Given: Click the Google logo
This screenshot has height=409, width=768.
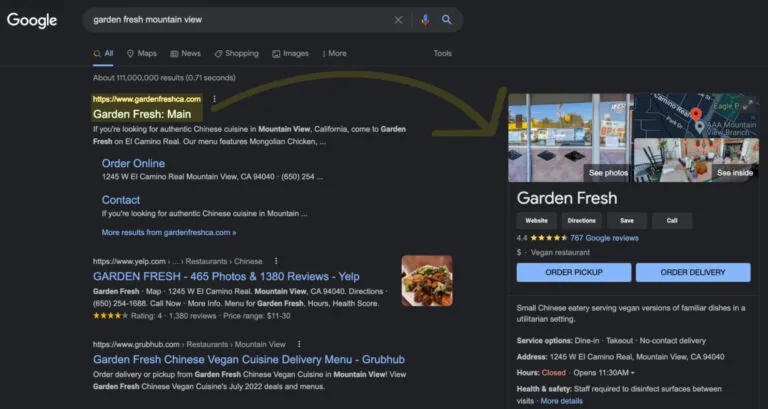Looking at the screenshot, I should pos(32,20).
